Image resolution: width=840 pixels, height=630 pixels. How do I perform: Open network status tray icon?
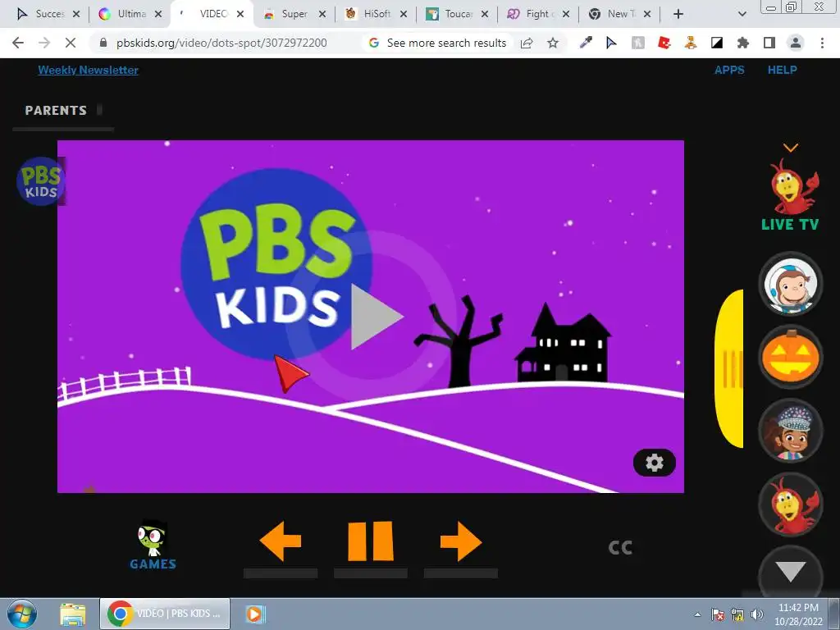(x=737, y=614)
